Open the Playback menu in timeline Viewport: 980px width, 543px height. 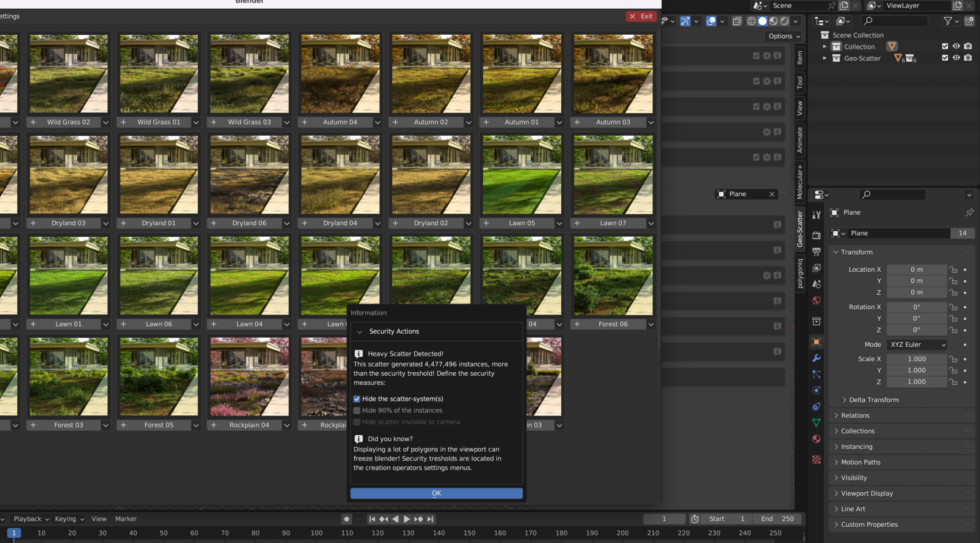(x=31, y=519)
